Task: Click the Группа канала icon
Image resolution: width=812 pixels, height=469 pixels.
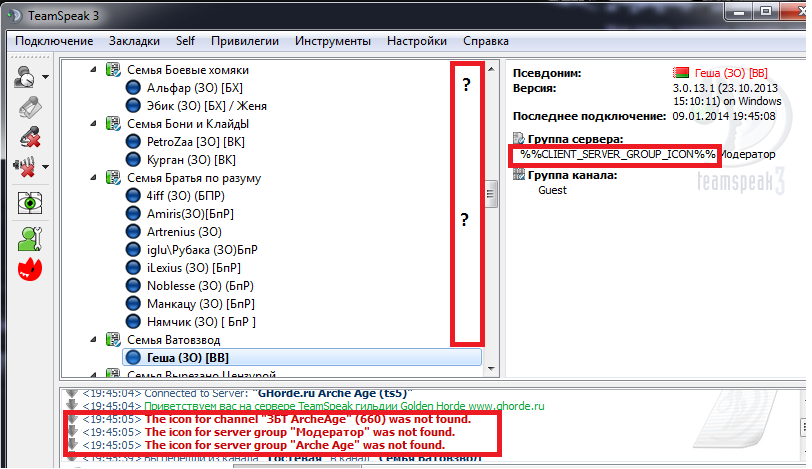Action: [x=518, y=174]
